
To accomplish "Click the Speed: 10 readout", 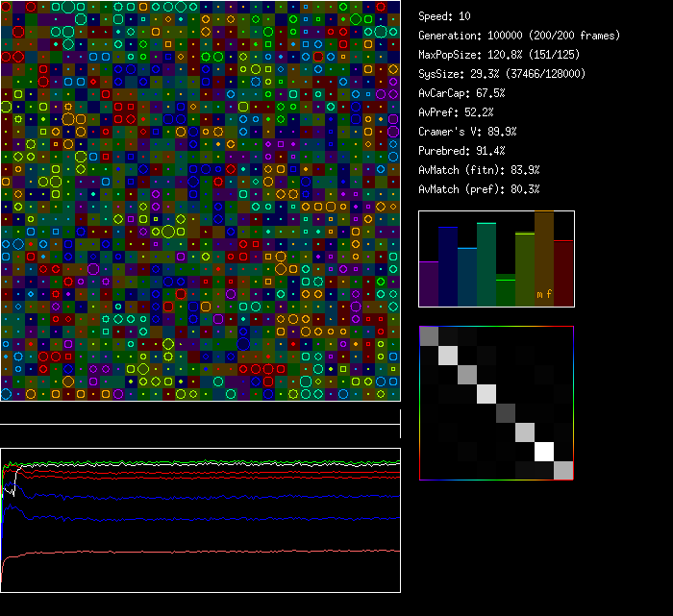I will pyautogui.click(x=444, y=16).
